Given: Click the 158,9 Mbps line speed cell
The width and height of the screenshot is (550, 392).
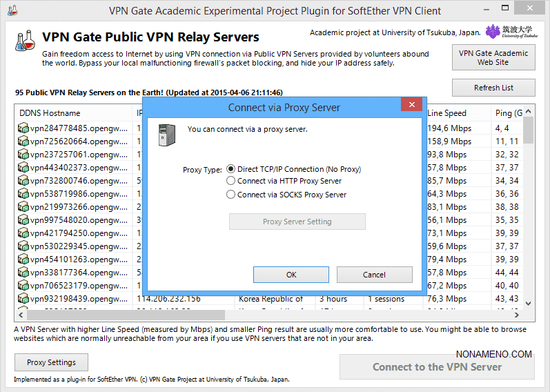Looking at the screenshot, I should 449,141.
